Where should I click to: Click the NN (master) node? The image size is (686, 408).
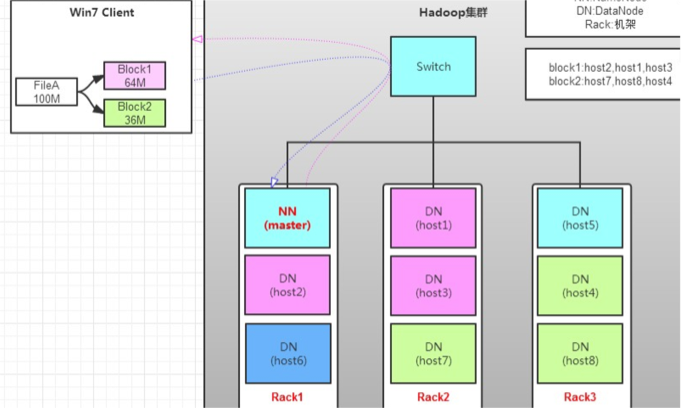tap(287, 218)
